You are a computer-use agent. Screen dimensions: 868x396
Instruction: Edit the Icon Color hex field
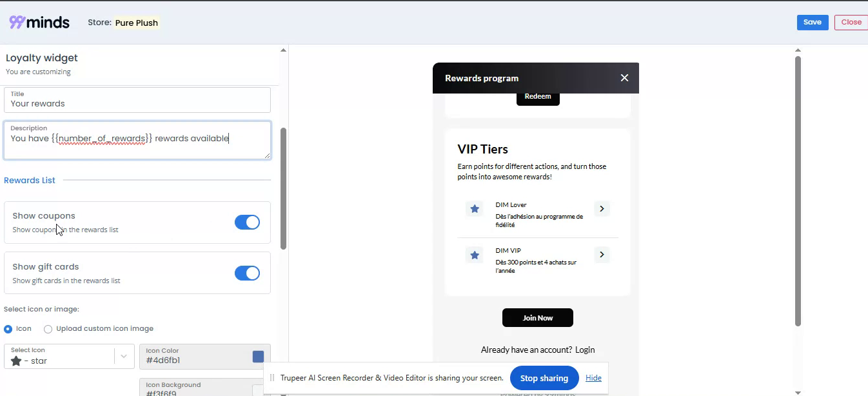coord(193,357)
